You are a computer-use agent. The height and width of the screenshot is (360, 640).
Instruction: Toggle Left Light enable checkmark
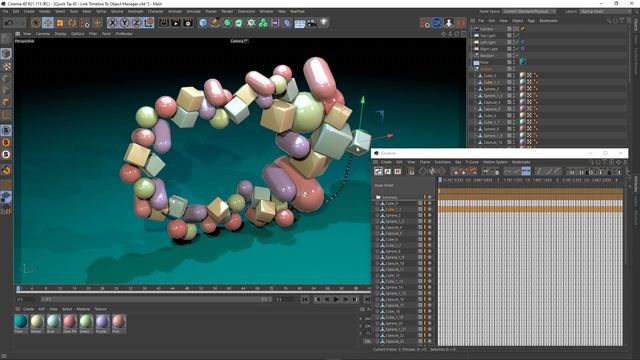pos(517,42)
